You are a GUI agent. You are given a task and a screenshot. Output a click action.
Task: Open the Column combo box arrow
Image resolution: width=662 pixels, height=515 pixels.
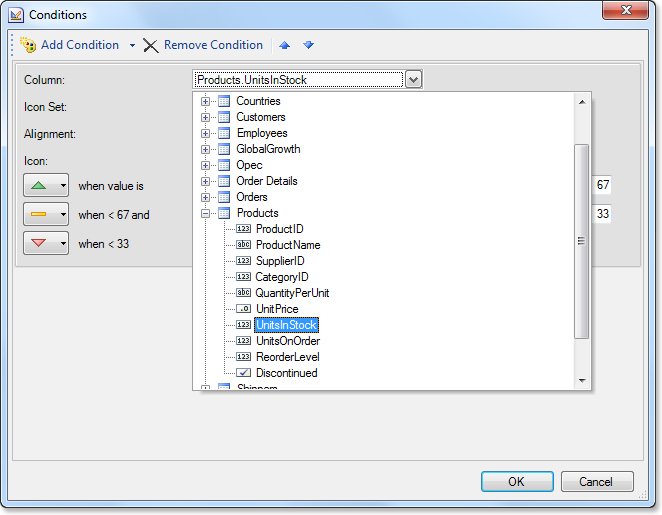(x=413, y=79)
